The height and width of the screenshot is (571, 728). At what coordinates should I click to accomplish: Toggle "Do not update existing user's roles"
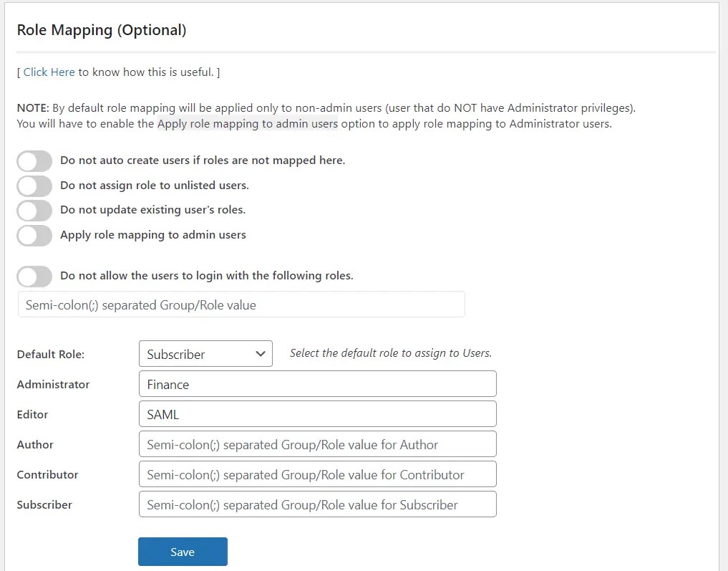tap(34, 210)
